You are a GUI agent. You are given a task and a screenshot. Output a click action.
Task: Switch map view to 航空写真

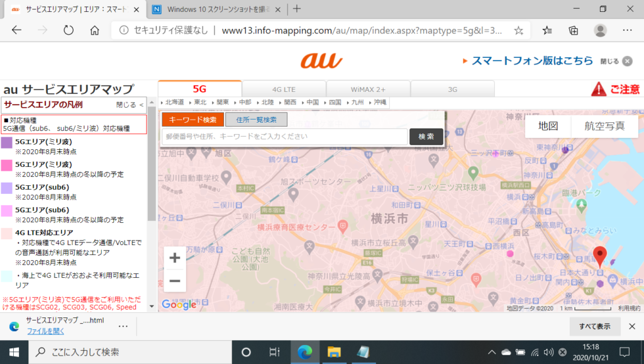point(604,126)
